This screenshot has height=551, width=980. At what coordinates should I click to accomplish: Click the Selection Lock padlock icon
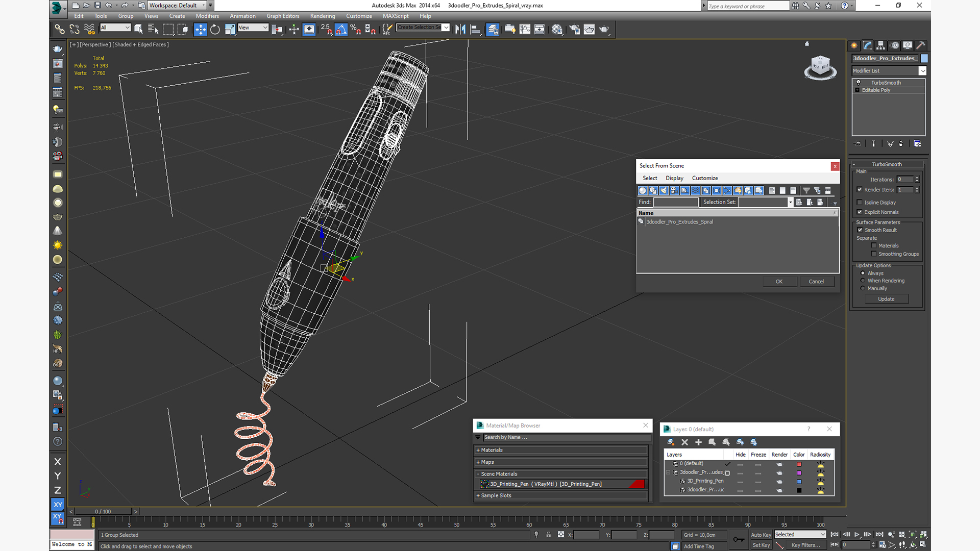(548, 535)
